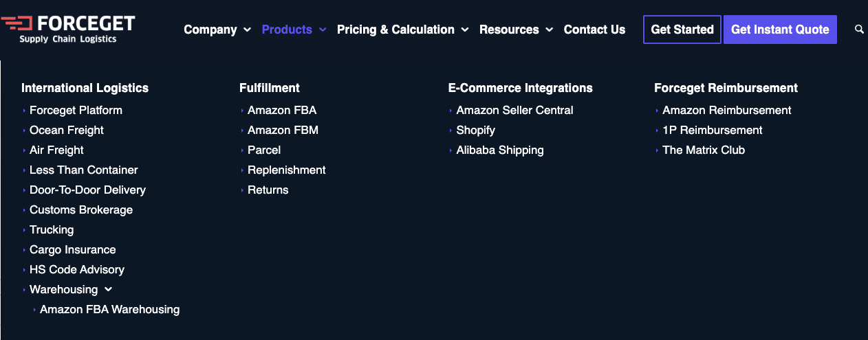Select Amazon Seller Central integration
Image resolution: width=868 pixels, height=340 pixels.
514,110
